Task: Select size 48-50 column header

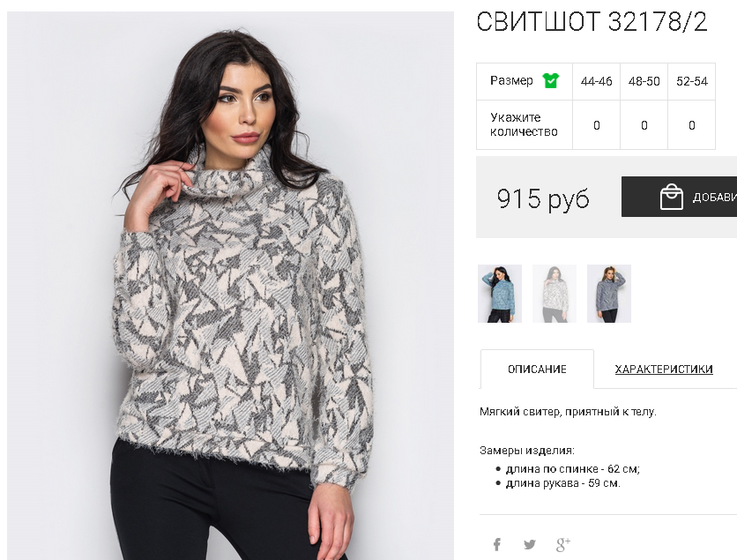Action: click(644, 81)
